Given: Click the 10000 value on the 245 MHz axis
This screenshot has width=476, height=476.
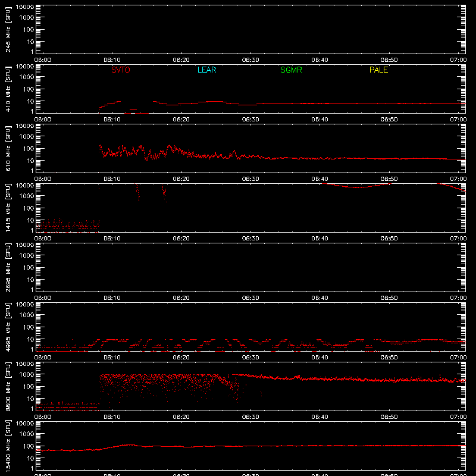Looking at the screenshot, I should pyautogui.click(x=25, y=7).
